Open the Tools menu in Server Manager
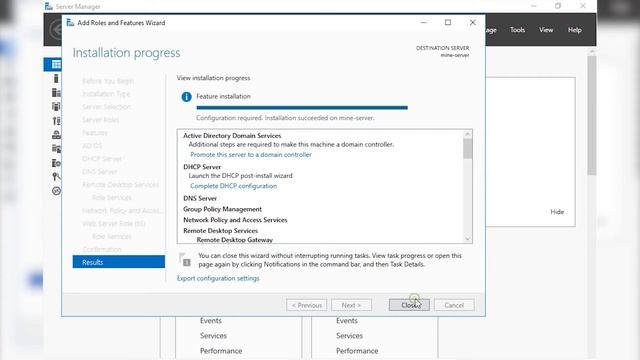 coord(517,30)
